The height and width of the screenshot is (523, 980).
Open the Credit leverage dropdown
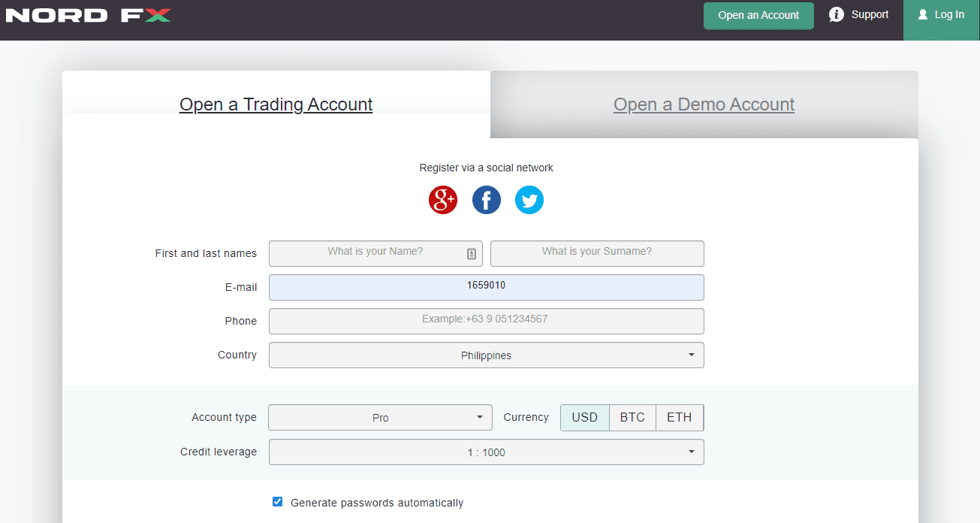click(x=487, y=452)
